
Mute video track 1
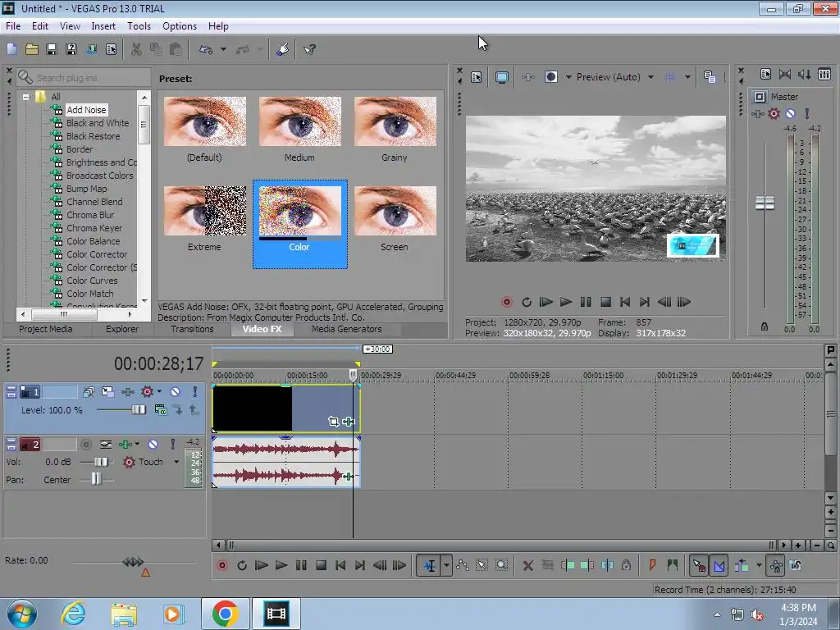click(176, 392)
